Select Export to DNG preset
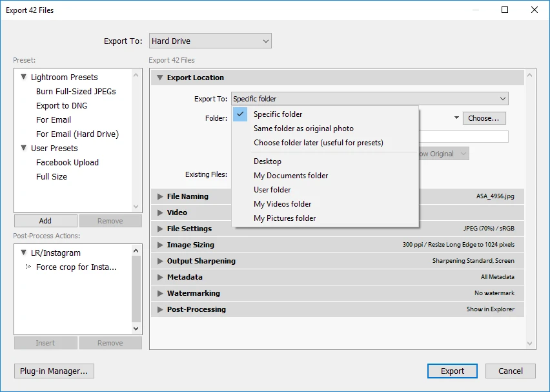Screen dimensions: 550x392 coord(61,106)
